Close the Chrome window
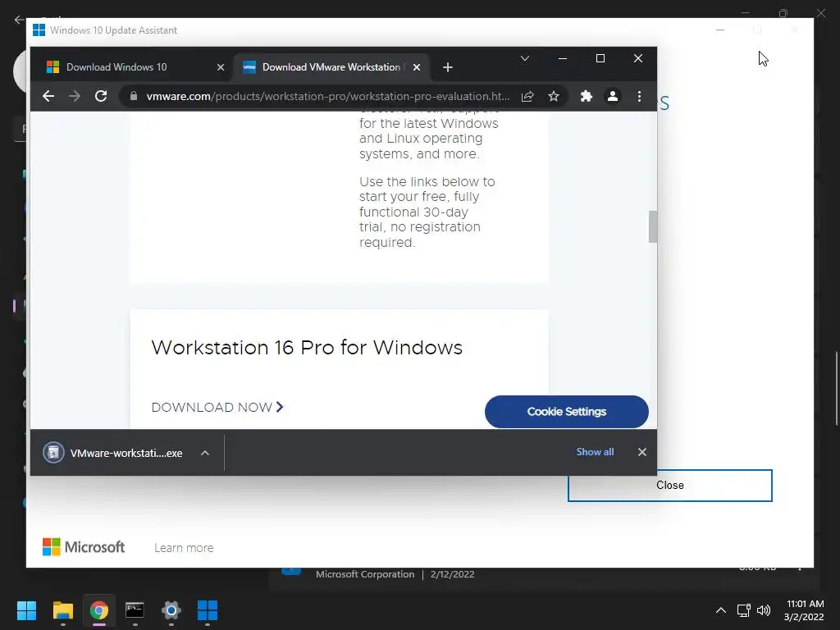The image size is (840, 630). click(x=637, y=58)
